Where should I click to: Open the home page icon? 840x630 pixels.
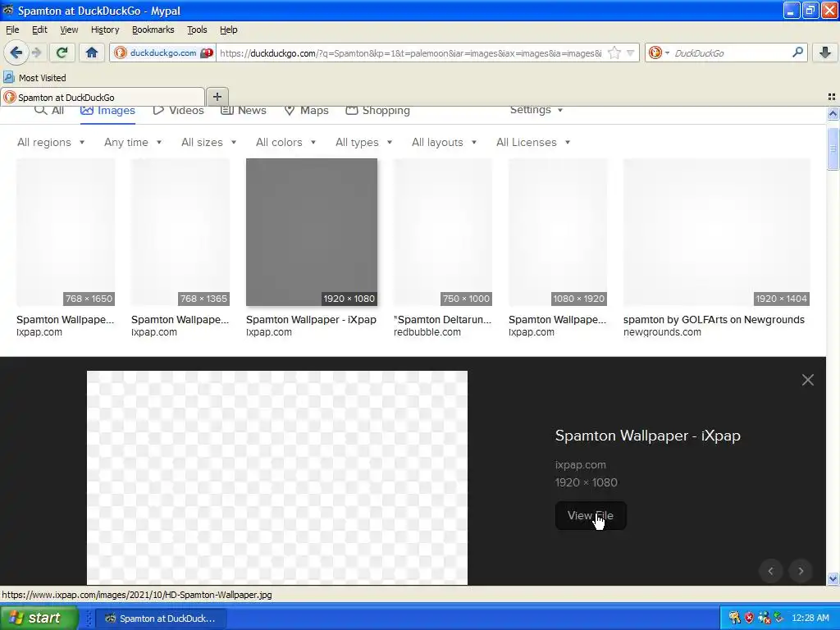(92, 52)
